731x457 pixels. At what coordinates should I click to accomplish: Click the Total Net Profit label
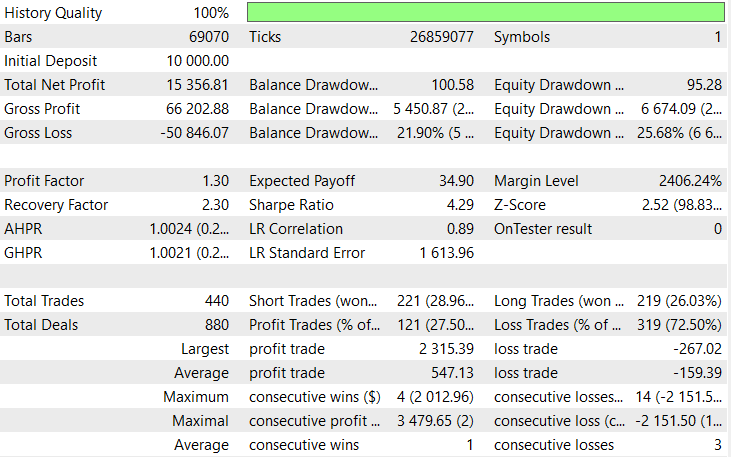click(55, 85)
